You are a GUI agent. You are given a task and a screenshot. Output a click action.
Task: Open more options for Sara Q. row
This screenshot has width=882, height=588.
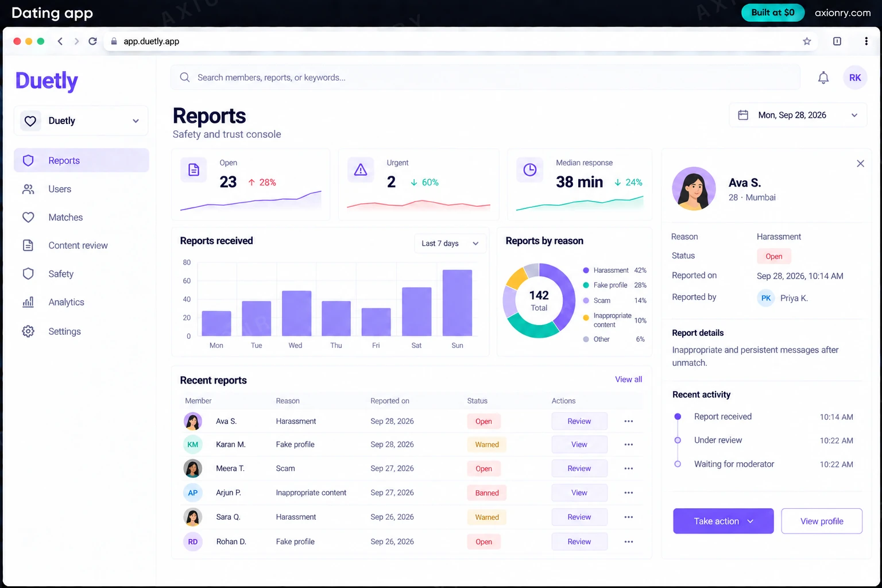(629, 517)
